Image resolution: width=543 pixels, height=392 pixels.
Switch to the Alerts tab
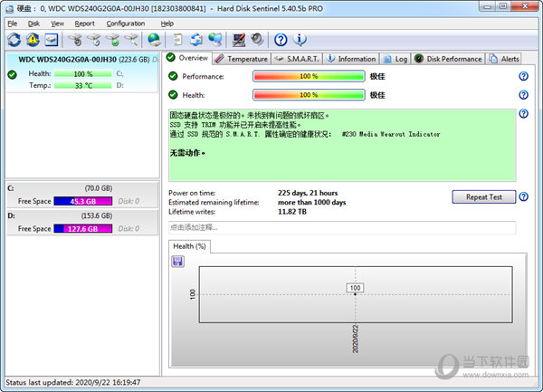(x=503, y=59)
